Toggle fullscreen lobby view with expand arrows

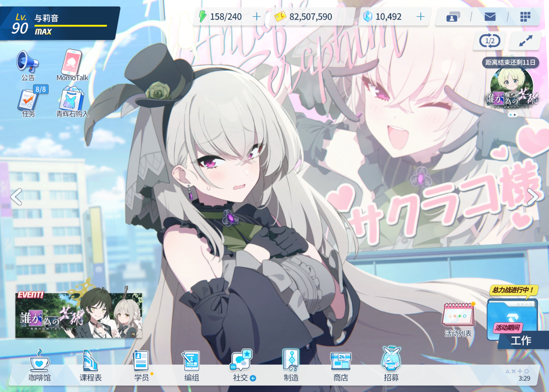click(525, 41)
